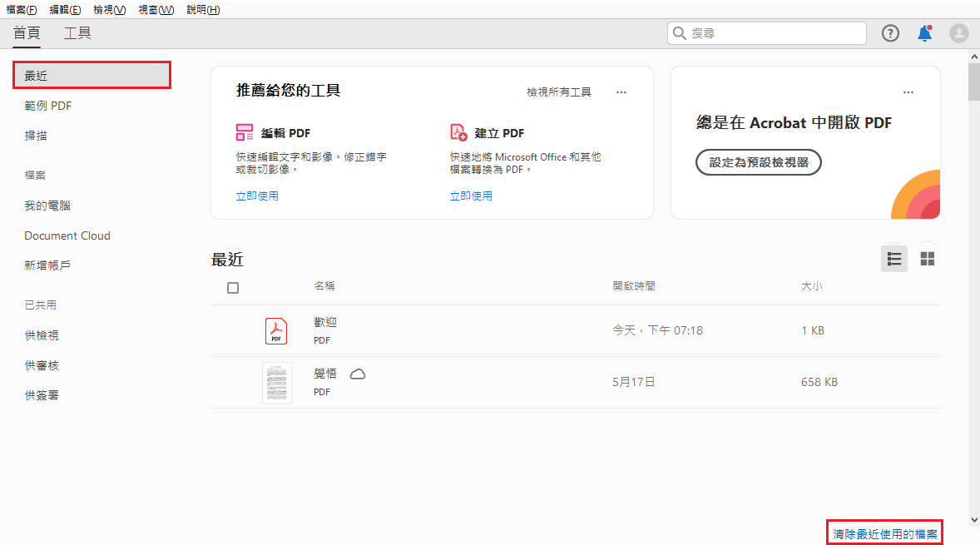Open the Acrobat card's ••• options menu
The height and width of the screenshot is (545, 980).
coord(908,92)
